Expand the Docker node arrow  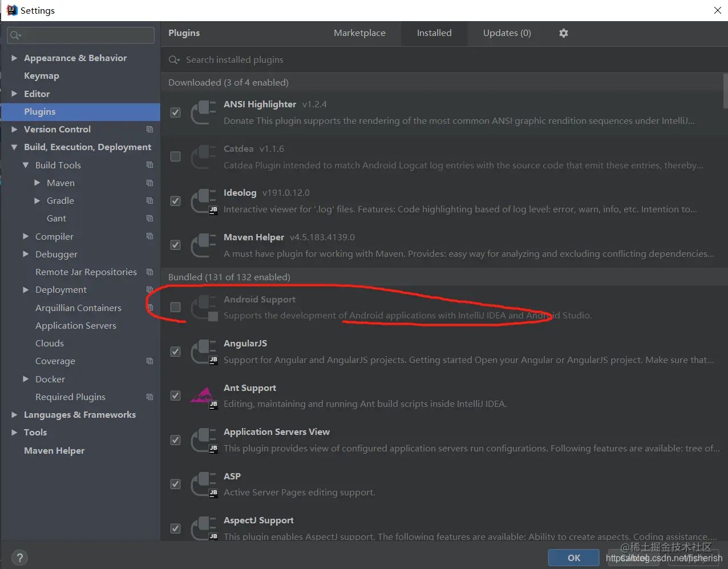[x=26, y=379]
